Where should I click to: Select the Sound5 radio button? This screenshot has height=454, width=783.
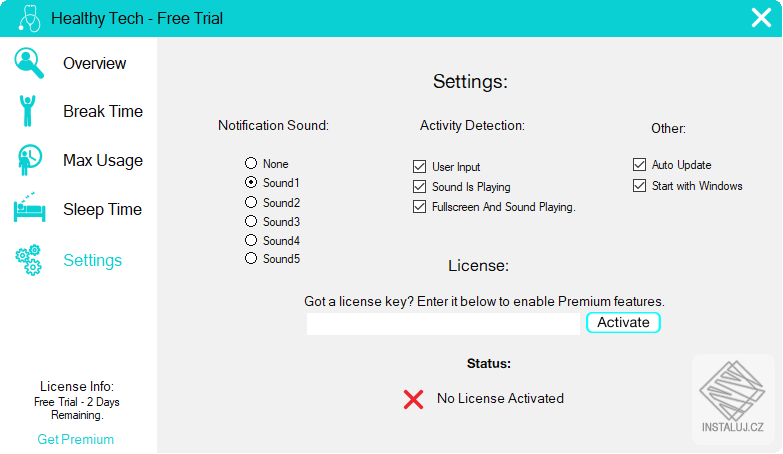pos(251,259)
